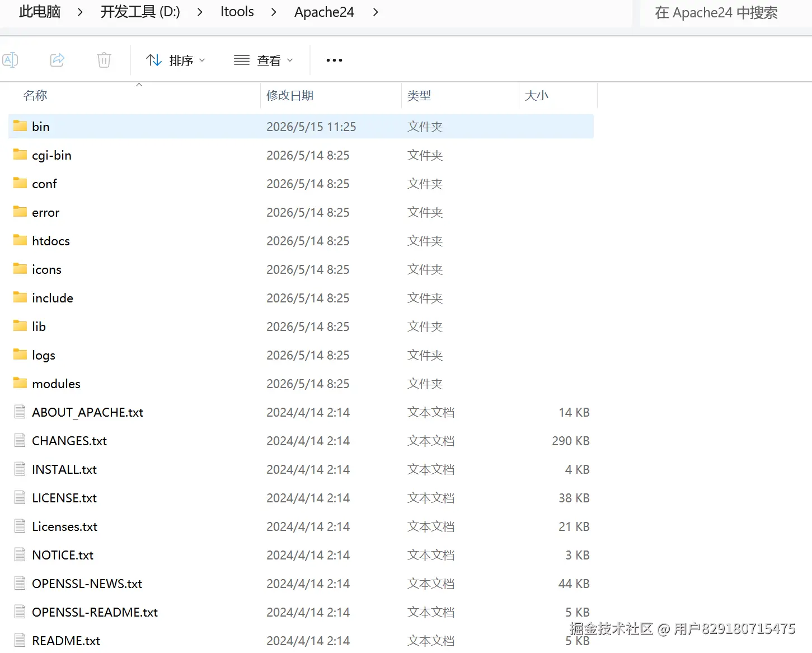
Task: Click the Share icon in toolbar
Action: pos(57,60)
